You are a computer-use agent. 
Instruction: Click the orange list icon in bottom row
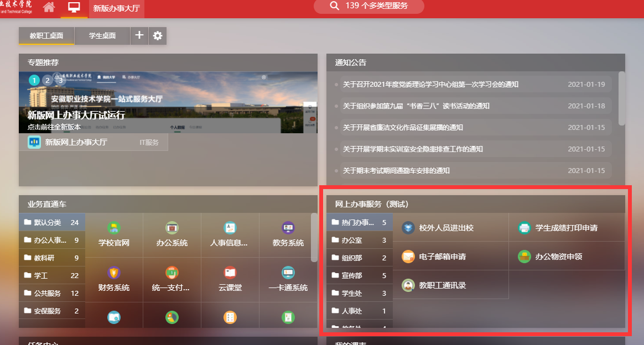pos(230,317)
